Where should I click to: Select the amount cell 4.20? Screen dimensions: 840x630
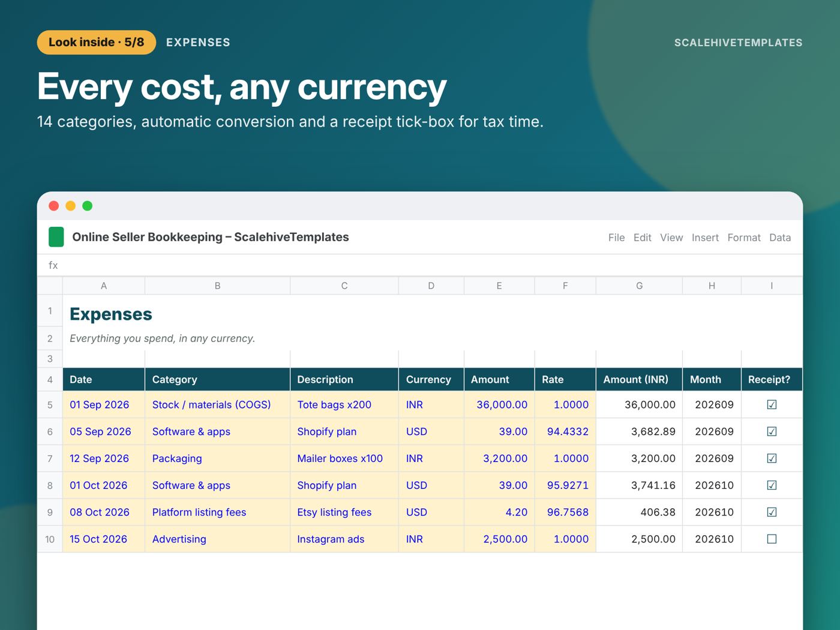coord(499,512)
